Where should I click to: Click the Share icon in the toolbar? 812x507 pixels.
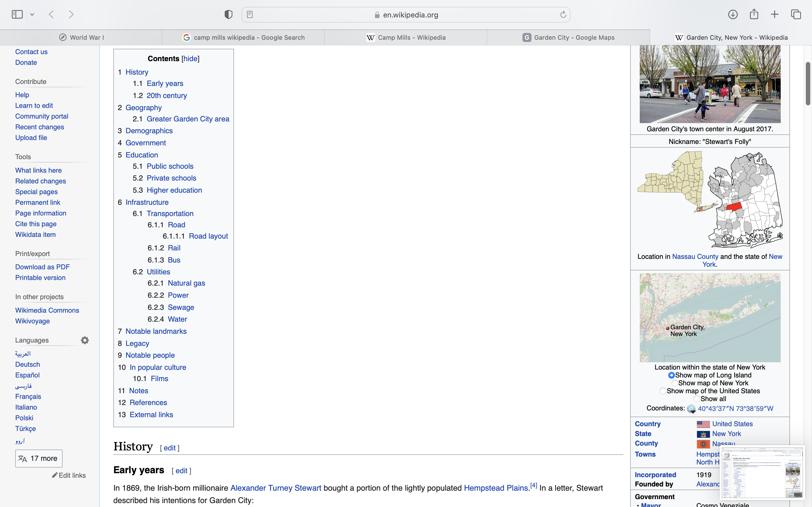point(754,14)
